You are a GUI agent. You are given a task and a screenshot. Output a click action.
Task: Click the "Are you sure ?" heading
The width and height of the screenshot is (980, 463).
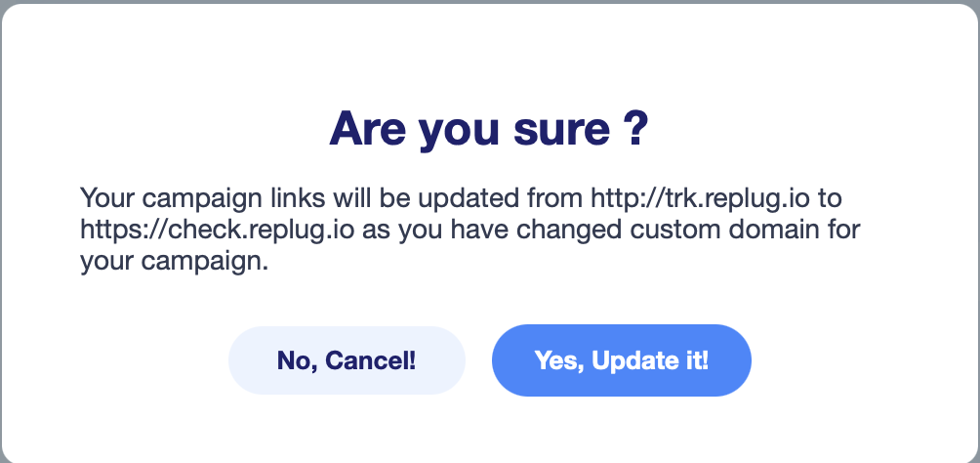click(x=489, y=128)
